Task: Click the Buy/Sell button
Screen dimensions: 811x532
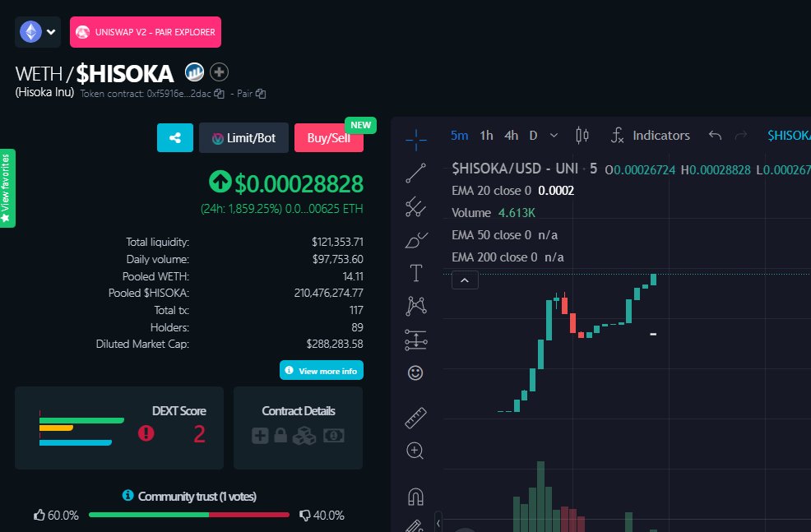Action: coord(329,137)
